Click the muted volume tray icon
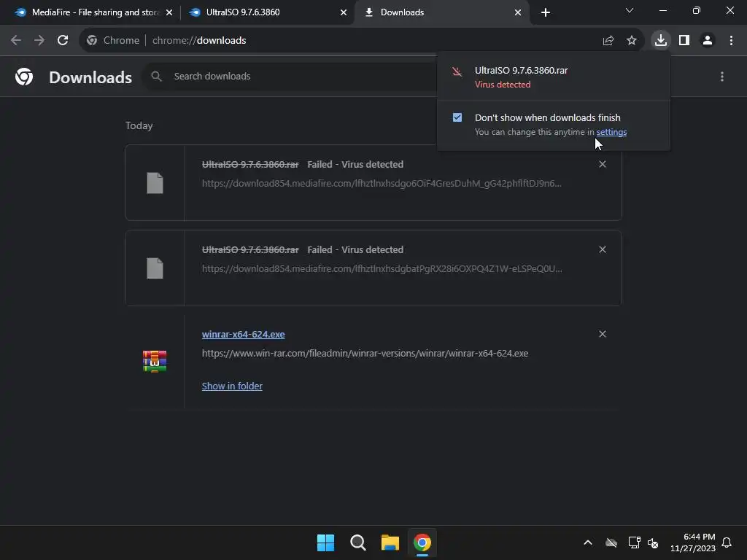 coord(653,542)
